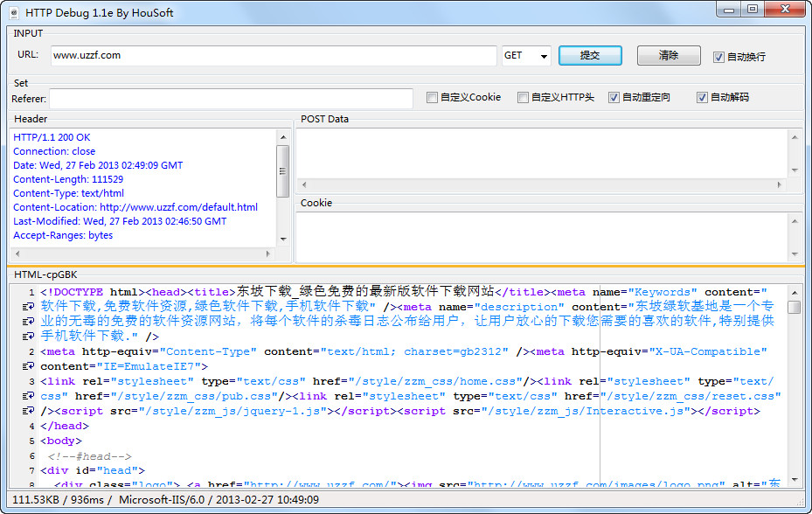
Task: Click the status bar timestamp 2013-02-27 10:49:09
Action: point(267,500)
